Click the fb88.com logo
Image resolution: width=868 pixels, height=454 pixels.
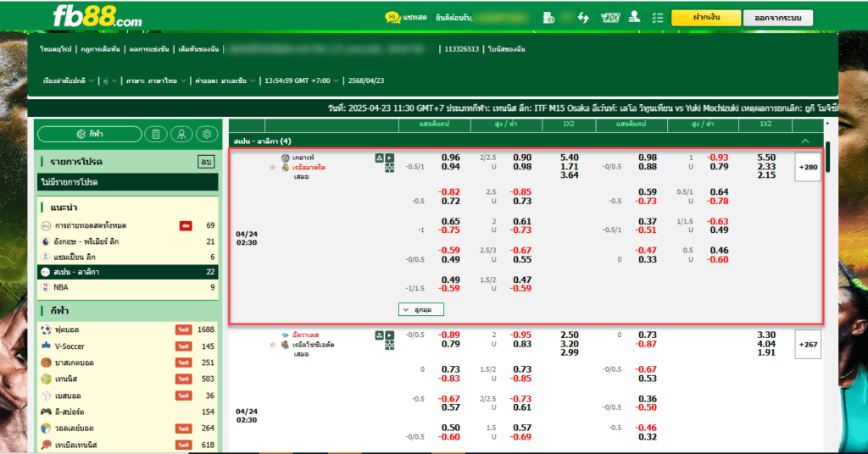[97, 17]
